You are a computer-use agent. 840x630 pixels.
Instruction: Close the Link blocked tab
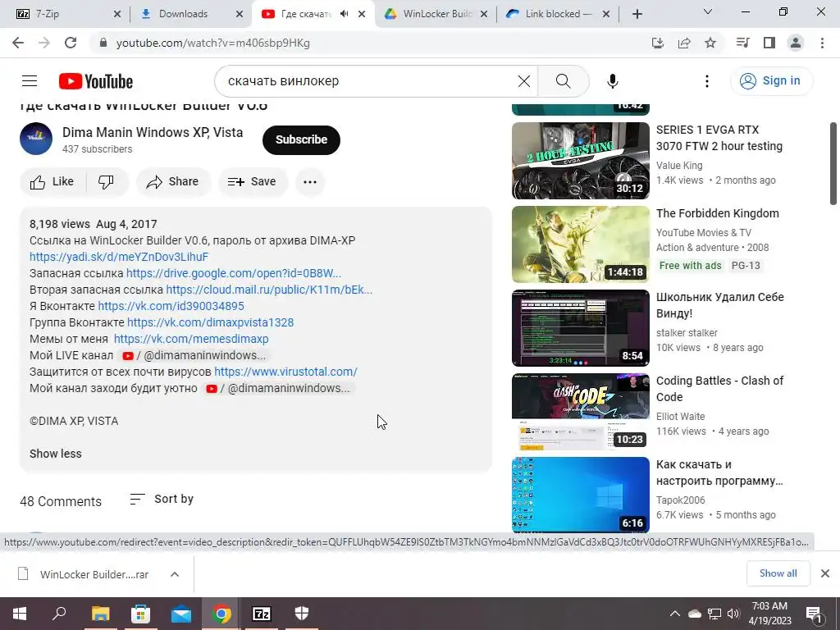coord(606,14)
